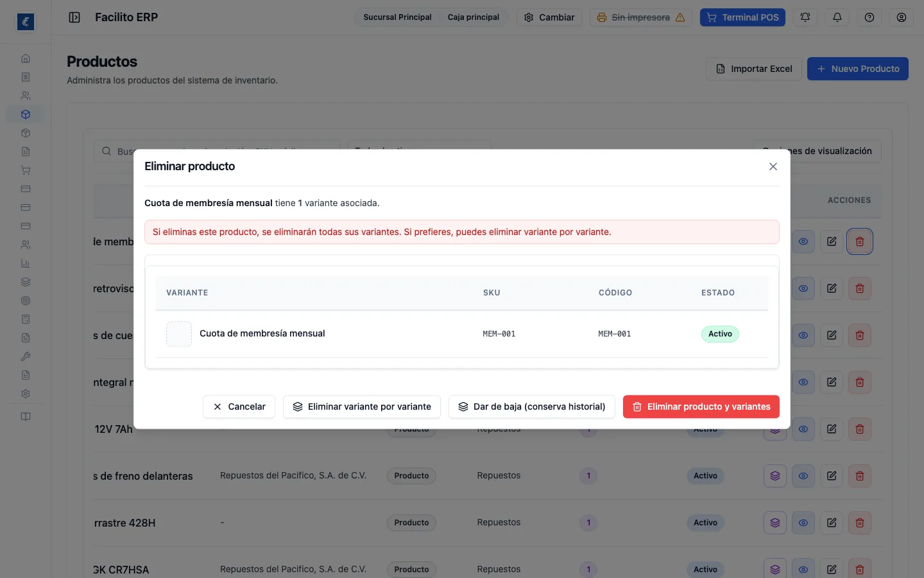
Task: Click Eliminar producto y variantes button
Action: point(701,407)
